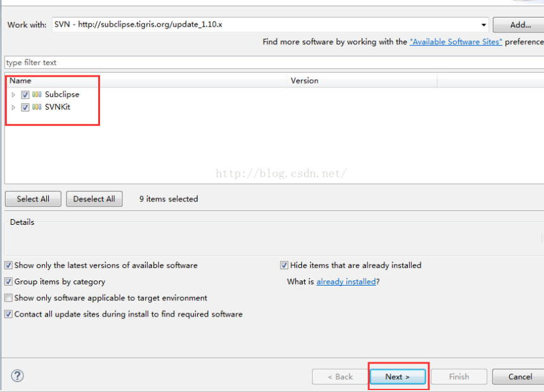544x392 pixels.
Task: Open the Work with dropdown arrow
Action: coord(483,25)
